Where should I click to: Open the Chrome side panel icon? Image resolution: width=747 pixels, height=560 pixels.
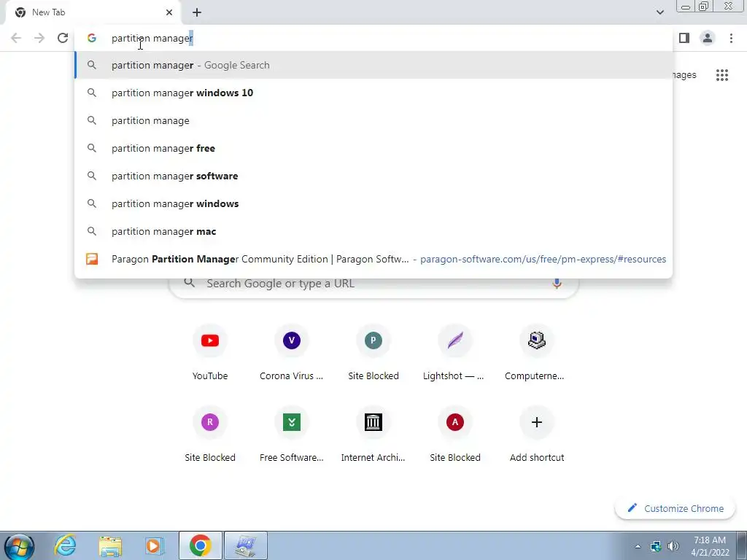point(684,38)
